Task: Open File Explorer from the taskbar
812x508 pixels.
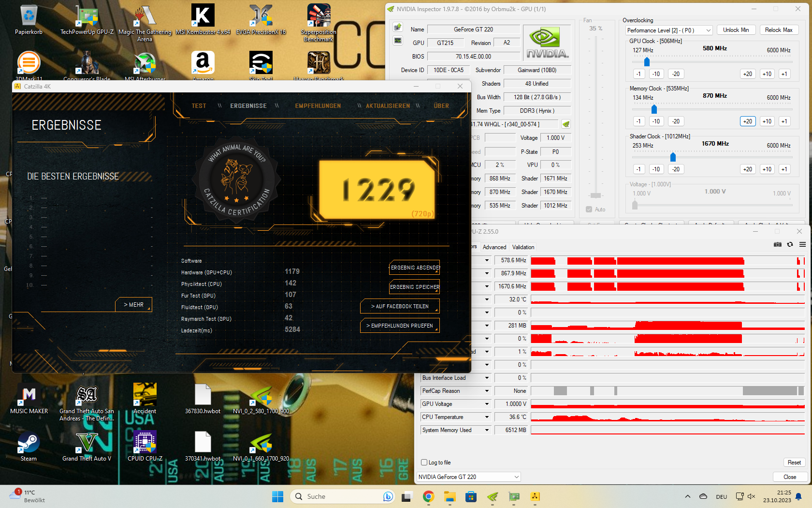Action: tap(450, 496)
